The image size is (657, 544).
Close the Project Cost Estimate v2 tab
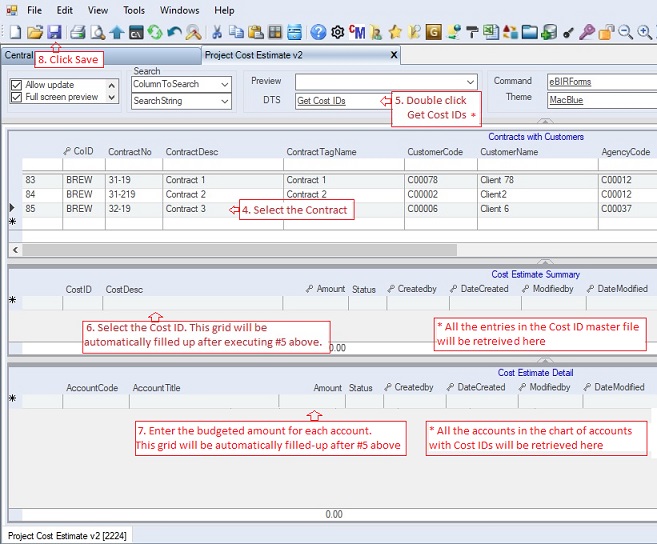point(394,56)
